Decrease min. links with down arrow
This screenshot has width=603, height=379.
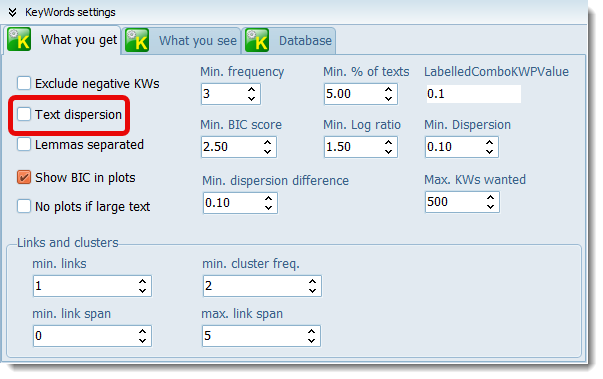(142, 291)
